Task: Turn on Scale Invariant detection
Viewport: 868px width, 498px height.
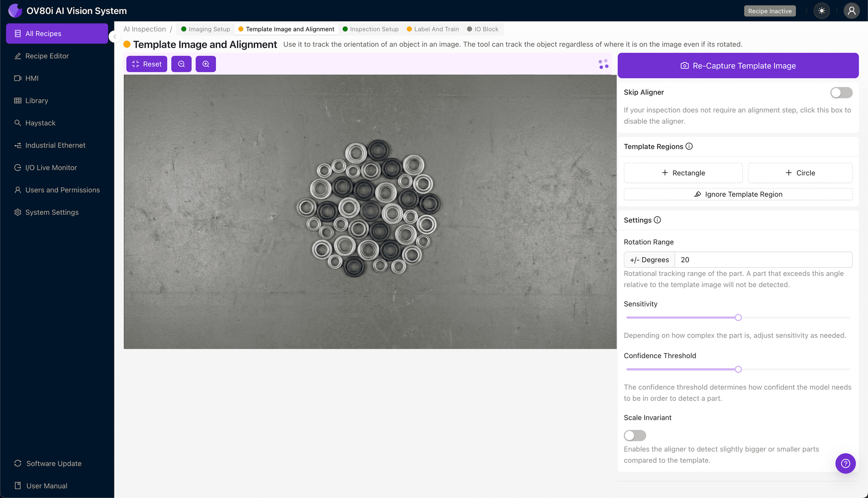Action: (x=634, y=435)
